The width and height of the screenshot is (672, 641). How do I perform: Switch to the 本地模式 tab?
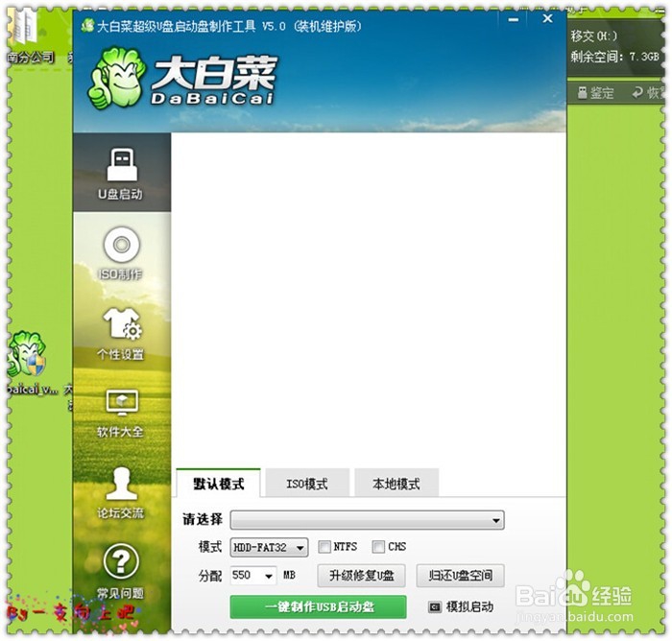click(x=396, y=485)
